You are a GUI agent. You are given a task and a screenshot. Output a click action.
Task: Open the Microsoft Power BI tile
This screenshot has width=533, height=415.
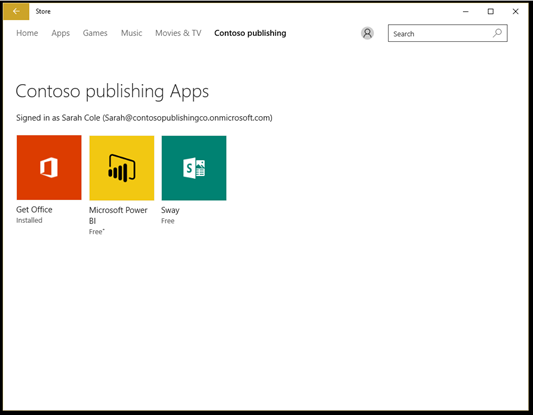(x=122, y=168)
